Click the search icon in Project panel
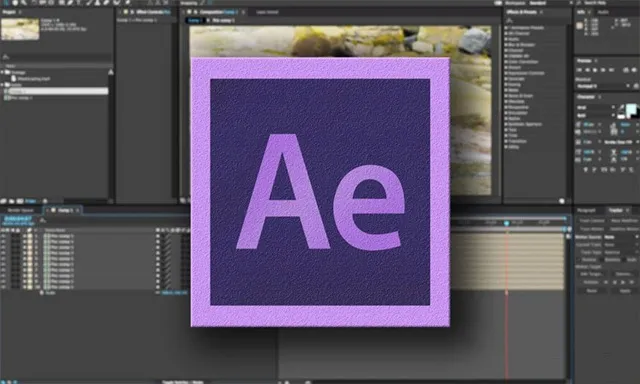Viewport: 640px width, 384px height. [x=6, y=57]
